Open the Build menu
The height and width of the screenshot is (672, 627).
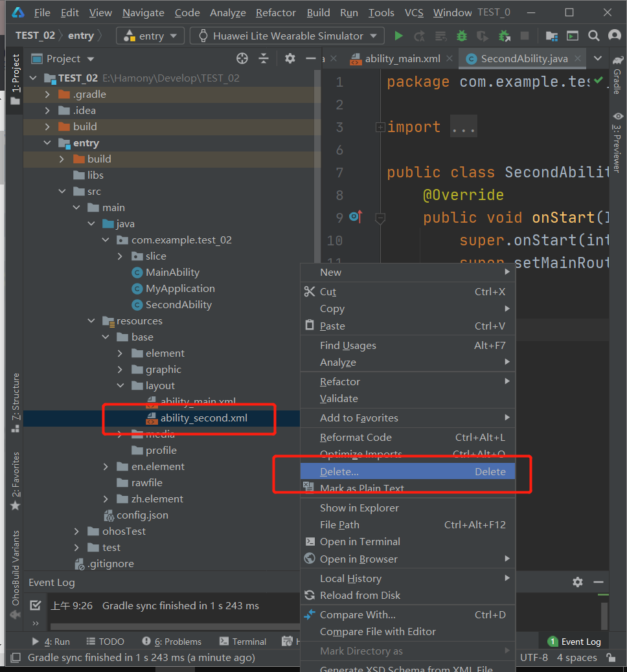pos(318,13)
